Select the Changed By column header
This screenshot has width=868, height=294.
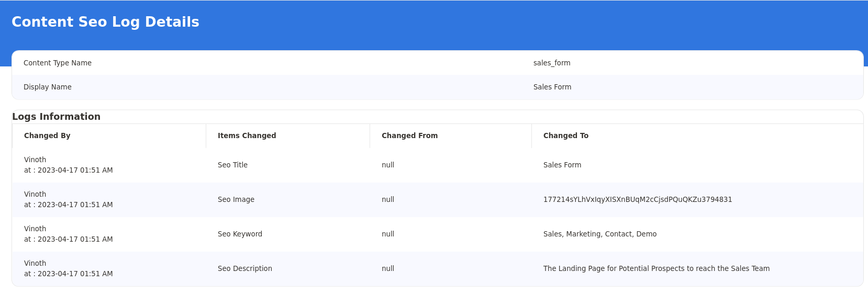pyautogui.click(x=47, y=135)
